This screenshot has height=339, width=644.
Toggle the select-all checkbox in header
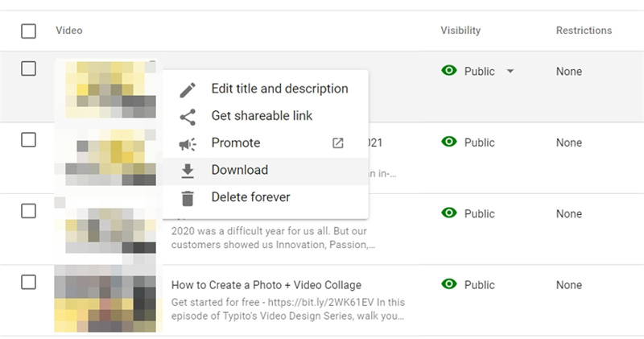click(x=29, y=31)
